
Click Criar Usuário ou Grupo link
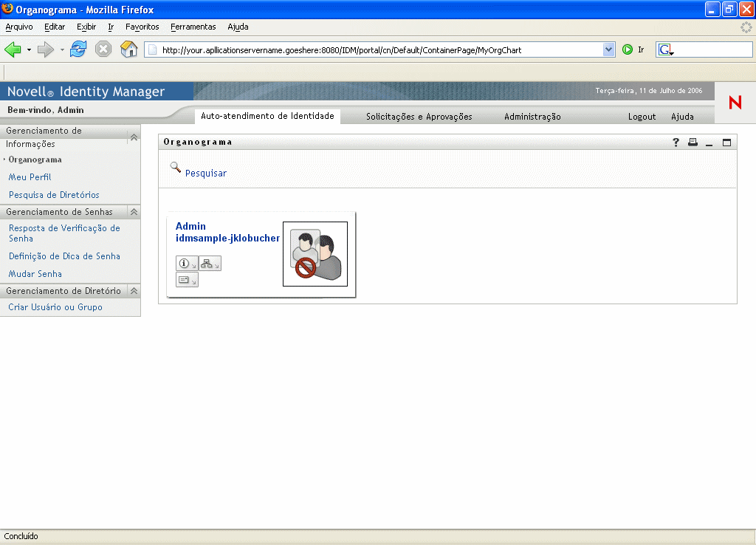click(55, 307)
